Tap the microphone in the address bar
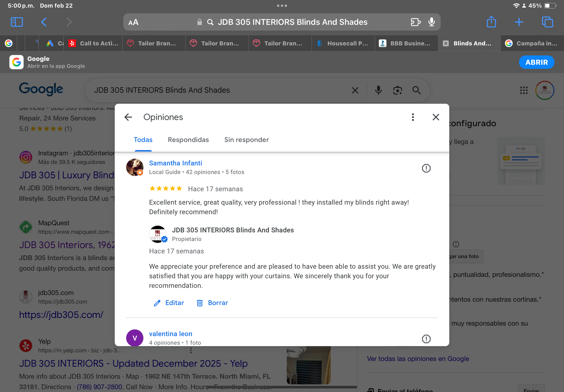 click(431, 22)
